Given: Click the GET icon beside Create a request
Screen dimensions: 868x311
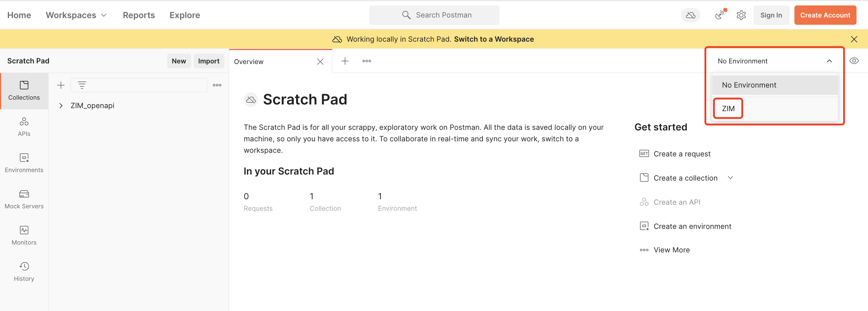Looking at the screenshot, I should tap(644, 153).
